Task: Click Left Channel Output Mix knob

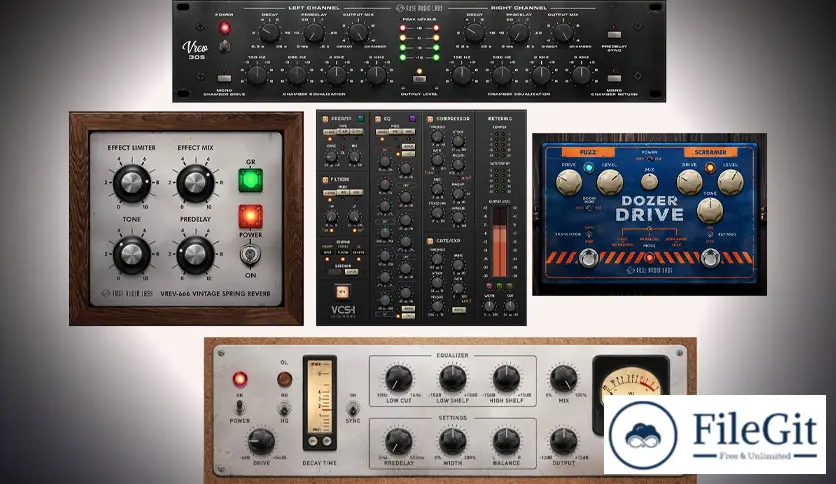Action: click(358, 33)
